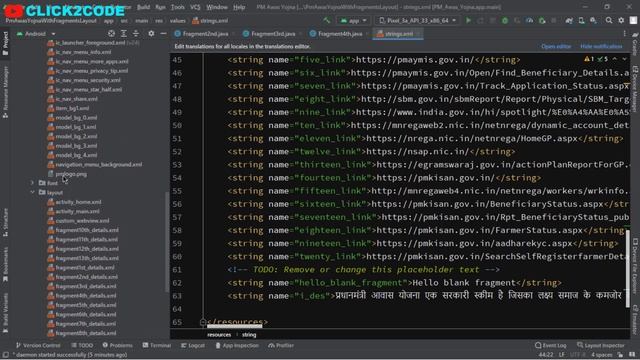Image resolution: width=640 pixels, height=360 pixels.
Task: Open Version Control tool window
Action: pyautogui.click(x=38, y=345)
